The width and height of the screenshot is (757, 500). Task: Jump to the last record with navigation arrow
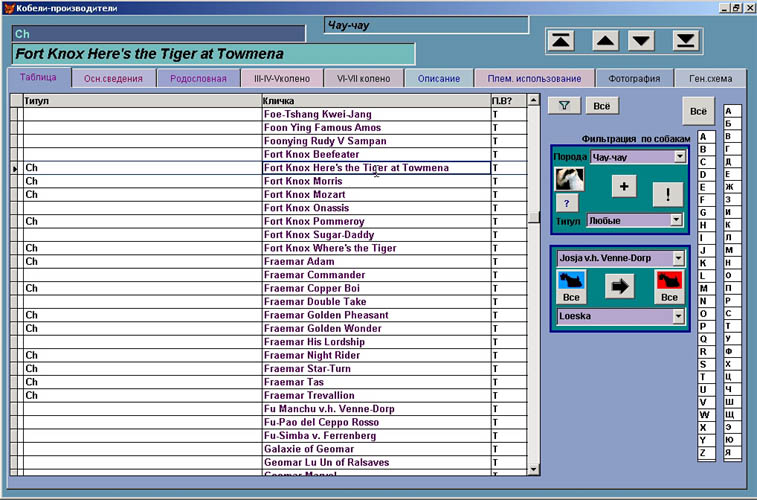[x=685, y=41]
